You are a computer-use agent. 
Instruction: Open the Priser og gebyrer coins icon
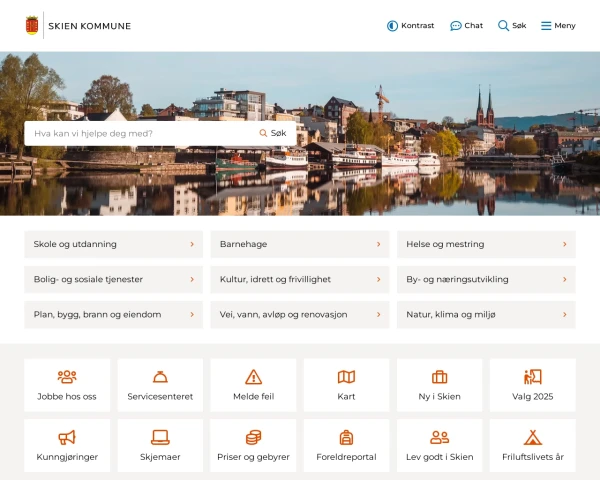point(253,438)
